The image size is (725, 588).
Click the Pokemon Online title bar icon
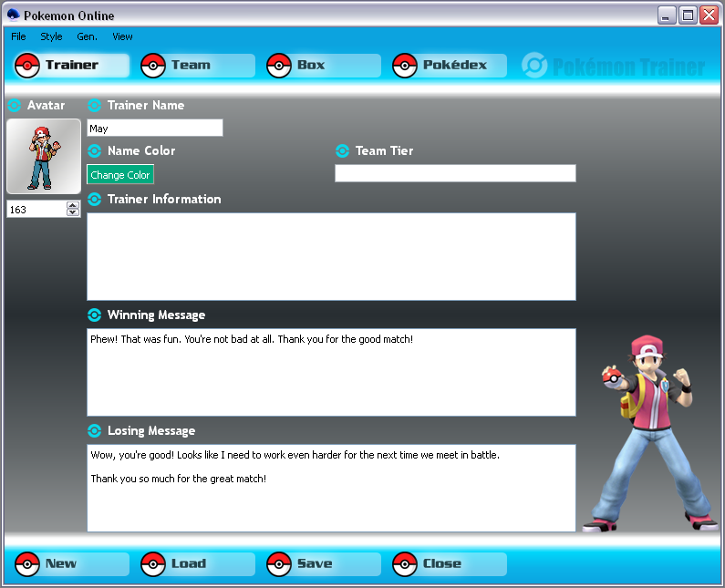pos(14,15)
